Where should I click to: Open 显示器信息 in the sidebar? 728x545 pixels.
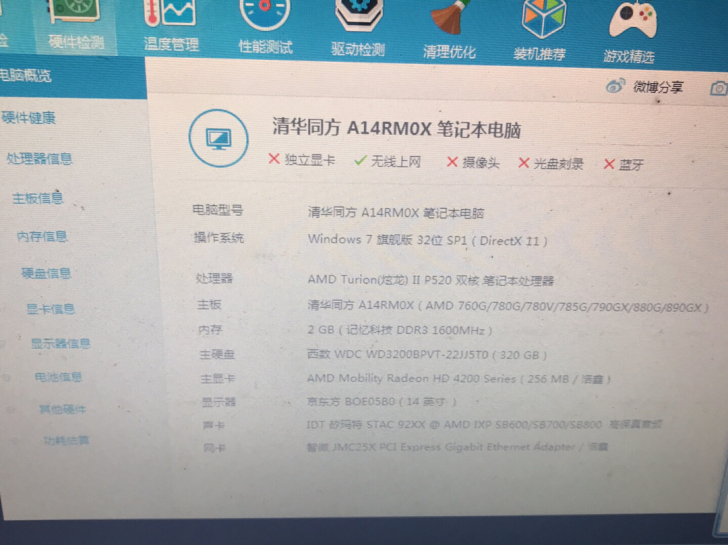(60, 344)
